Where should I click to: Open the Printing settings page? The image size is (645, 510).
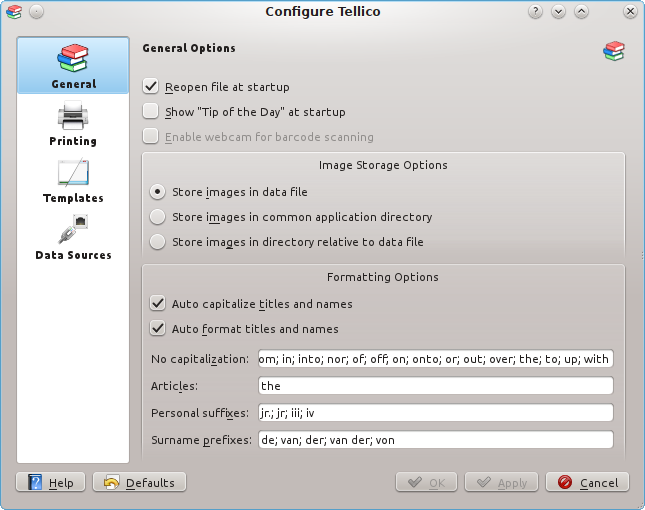click(73, 124)
